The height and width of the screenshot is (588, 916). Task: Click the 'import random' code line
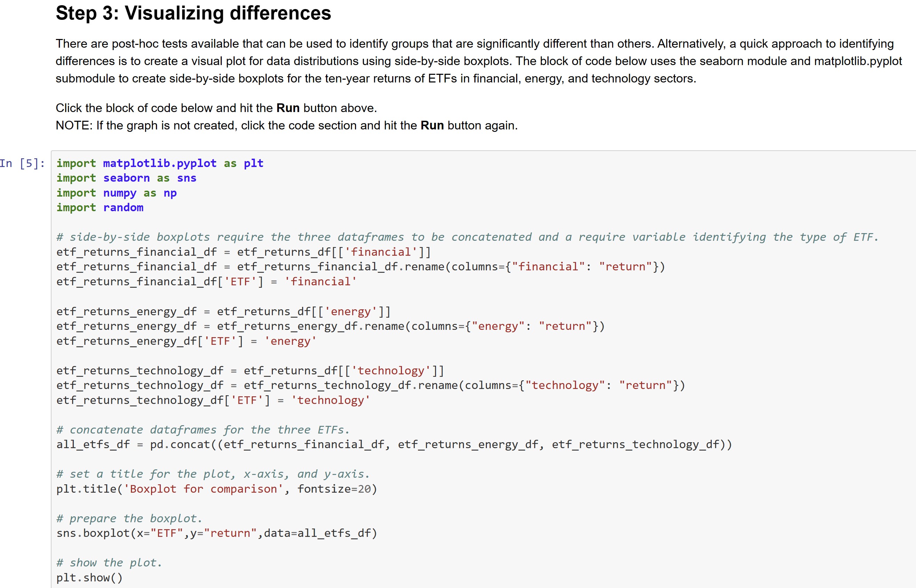coord(100,208)
